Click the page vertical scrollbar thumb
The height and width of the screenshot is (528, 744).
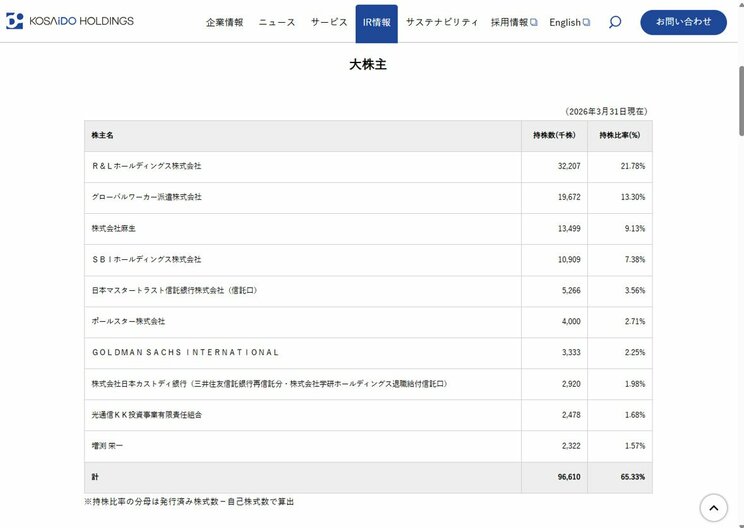click(741, 101)
